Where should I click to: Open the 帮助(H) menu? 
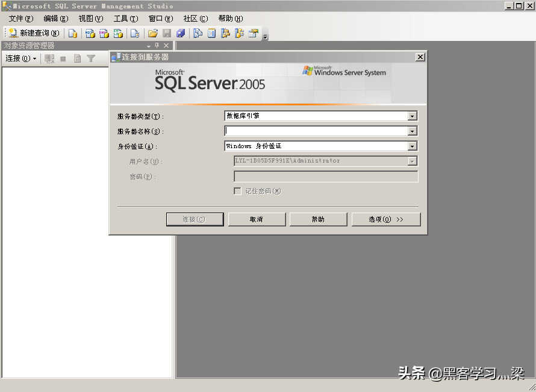(x=231, y=19)
